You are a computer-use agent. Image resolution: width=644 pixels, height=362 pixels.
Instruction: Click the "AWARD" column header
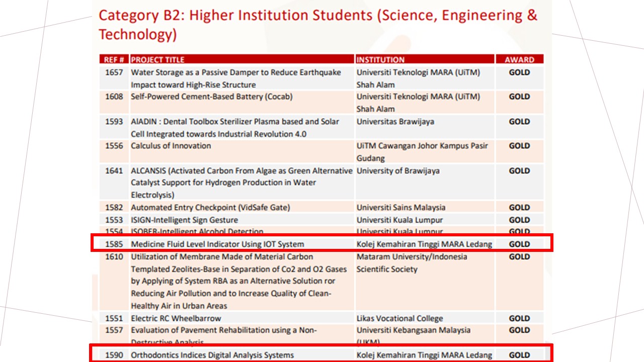tap(519, 59)
